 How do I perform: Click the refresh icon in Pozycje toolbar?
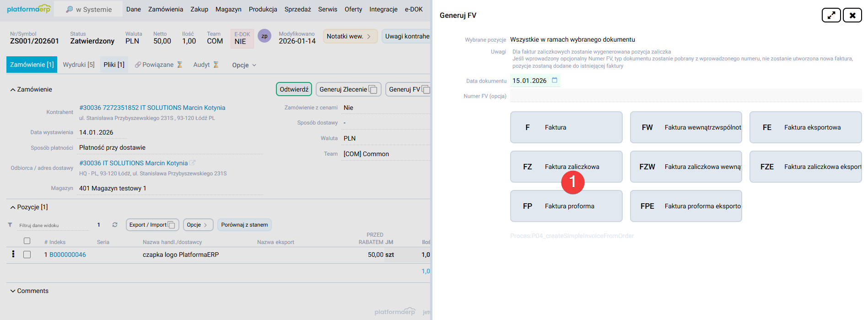[115, 225]
